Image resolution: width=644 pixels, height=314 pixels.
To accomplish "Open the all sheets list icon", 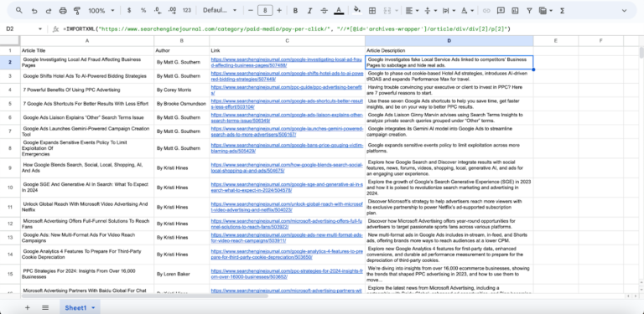I will click(45, 307).
